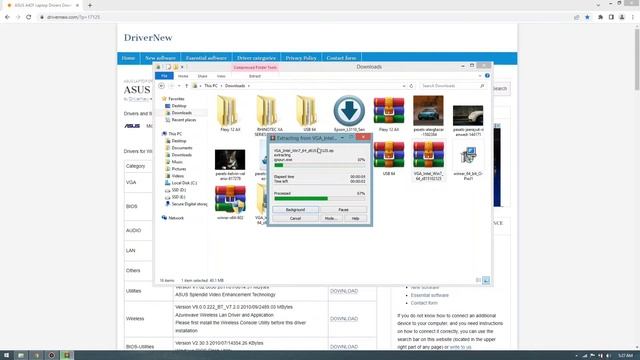Click the overall Processed progress bar

click(320, 198)
